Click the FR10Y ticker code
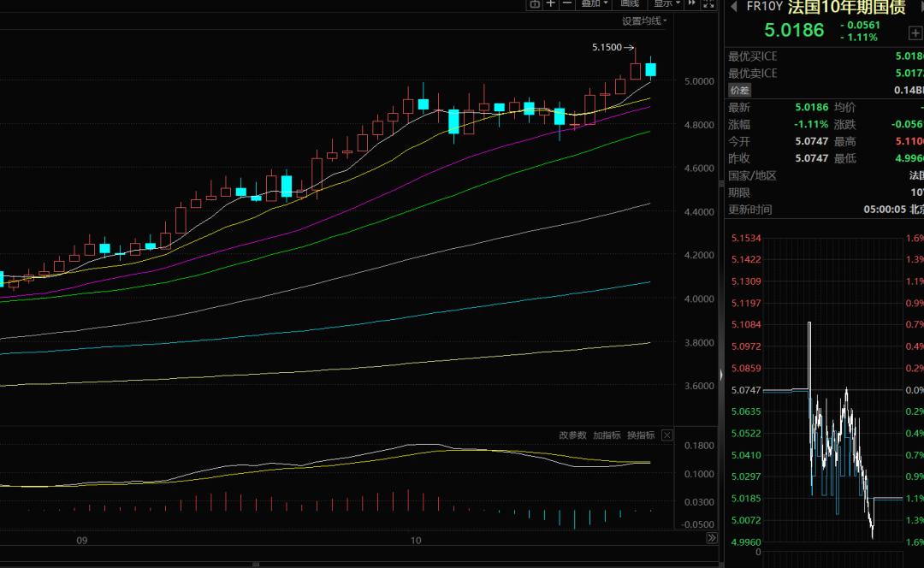Image resolution: width=924 pixels, height=568 pixels. pyautogui.click(x=764, y=7)
